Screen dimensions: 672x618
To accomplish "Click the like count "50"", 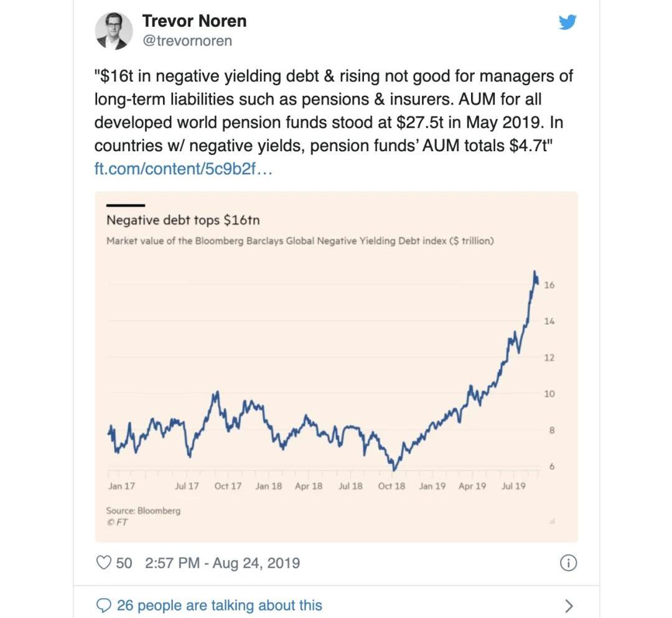I will (124, 563).
